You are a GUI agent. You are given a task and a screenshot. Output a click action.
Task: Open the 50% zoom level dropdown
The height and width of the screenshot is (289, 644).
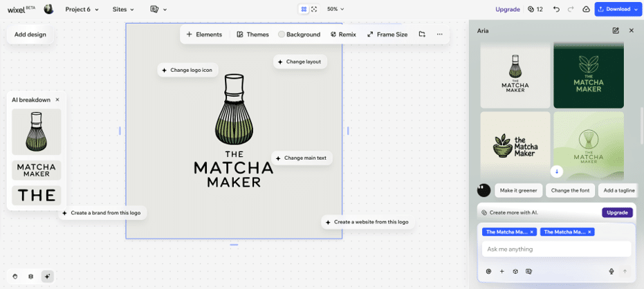coord(335,9)
